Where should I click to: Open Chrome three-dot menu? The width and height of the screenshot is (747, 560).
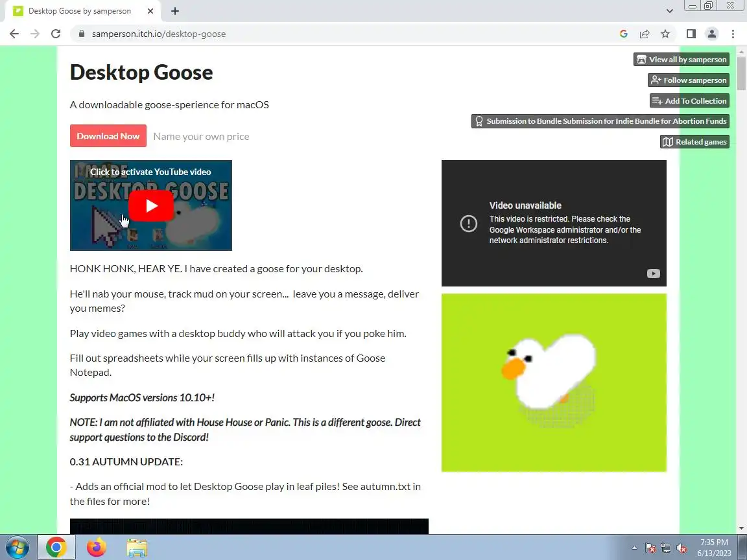tap(733, 34)
